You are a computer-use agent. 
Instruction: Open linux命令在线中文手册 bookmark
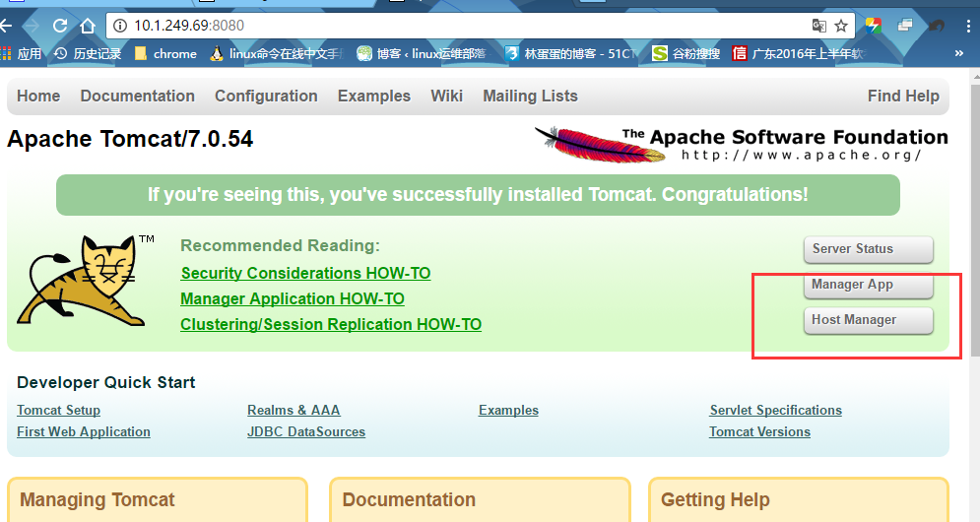tap(277, 54)
